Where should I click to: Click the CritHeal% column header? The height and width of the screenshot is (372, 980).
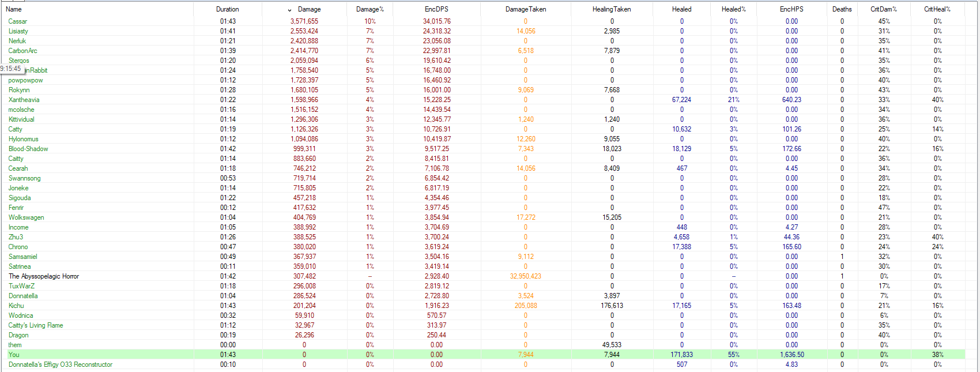click(x=937, y=9)
